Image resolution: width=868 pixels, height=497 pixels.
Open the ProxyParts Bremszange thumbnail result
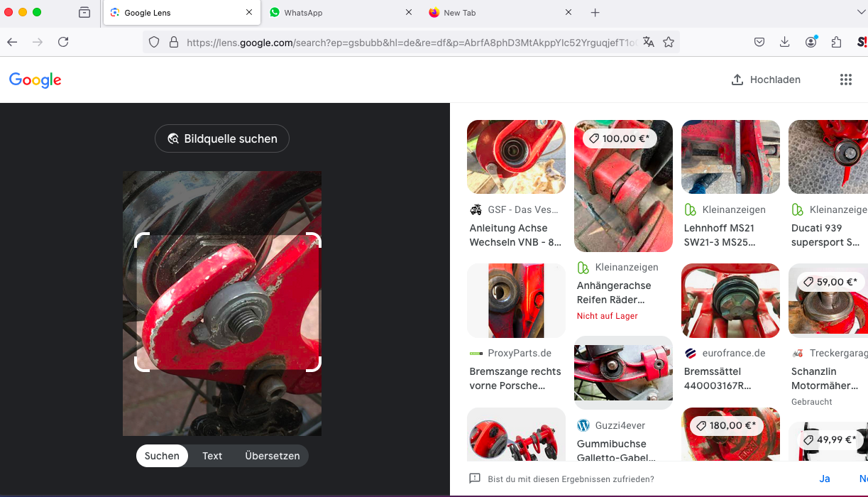coord(516,300)
